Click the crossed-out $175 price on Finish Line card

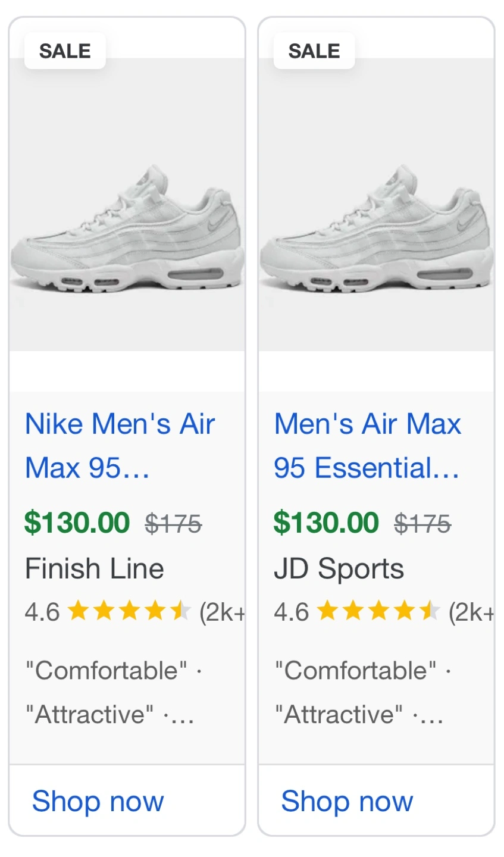click(x=173, y=524)
